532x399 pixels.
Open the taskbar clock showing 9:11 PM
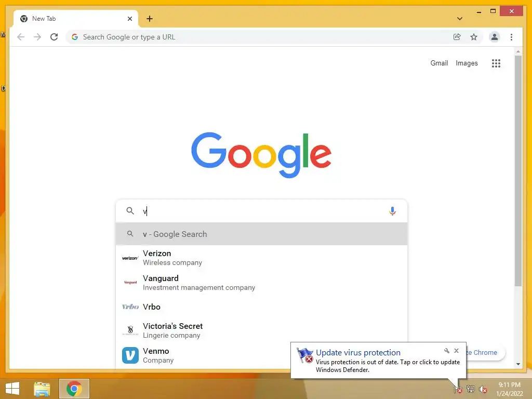click(509, 389)
